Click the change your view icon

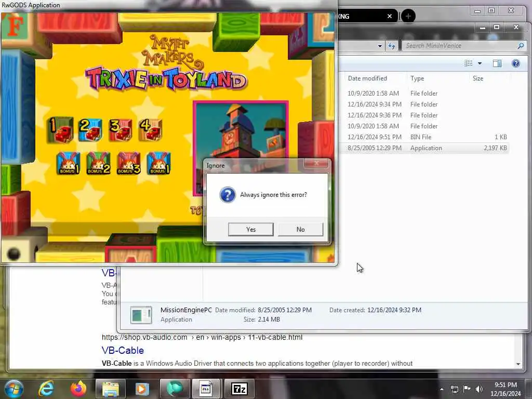[469, 63]
